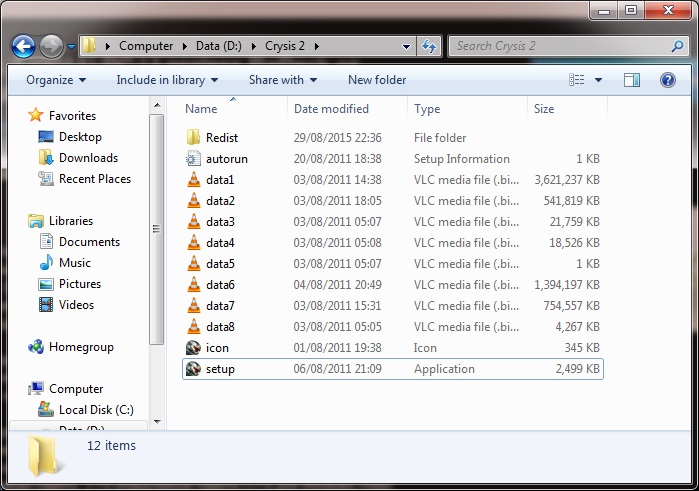Image resolution: width=699 pixels, height=491 pixels.
Task: Expand arrow after Data (D:) breadcrumb
Action: 253,46
